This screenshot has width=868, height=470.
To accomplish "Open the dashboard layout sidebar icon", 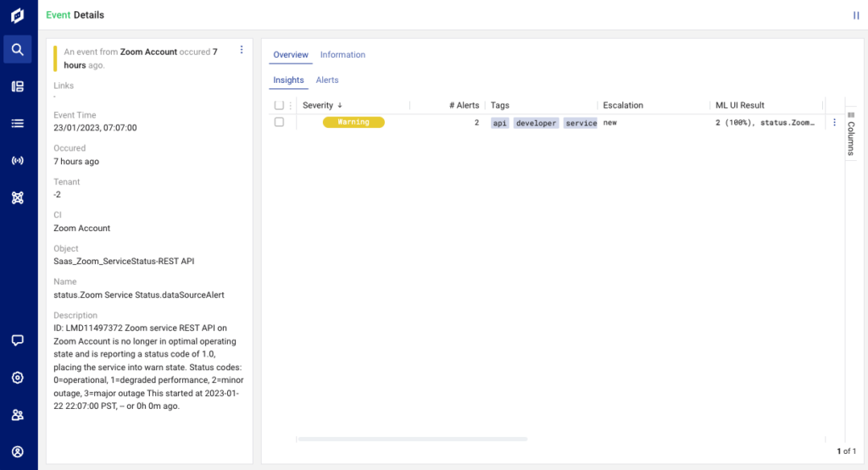I will click(18, 86).
